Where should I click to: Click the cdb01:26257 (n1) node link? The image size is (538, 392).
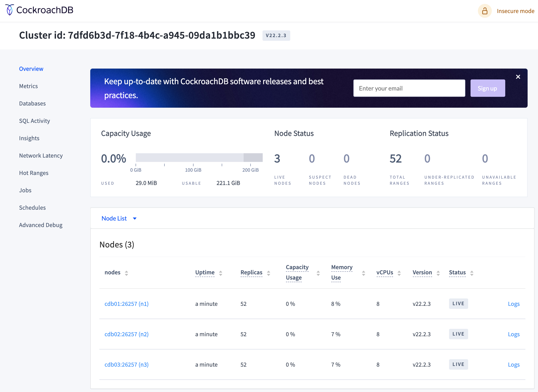126,303
